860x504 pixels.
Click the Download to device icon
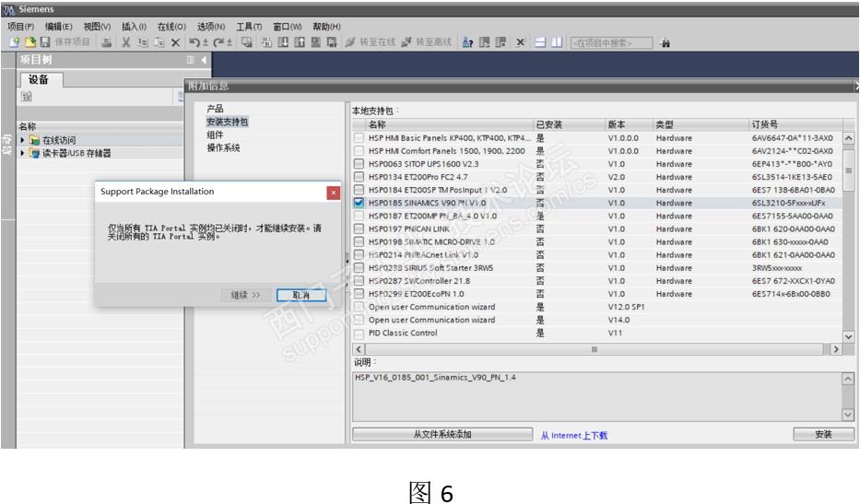[283, 42]
